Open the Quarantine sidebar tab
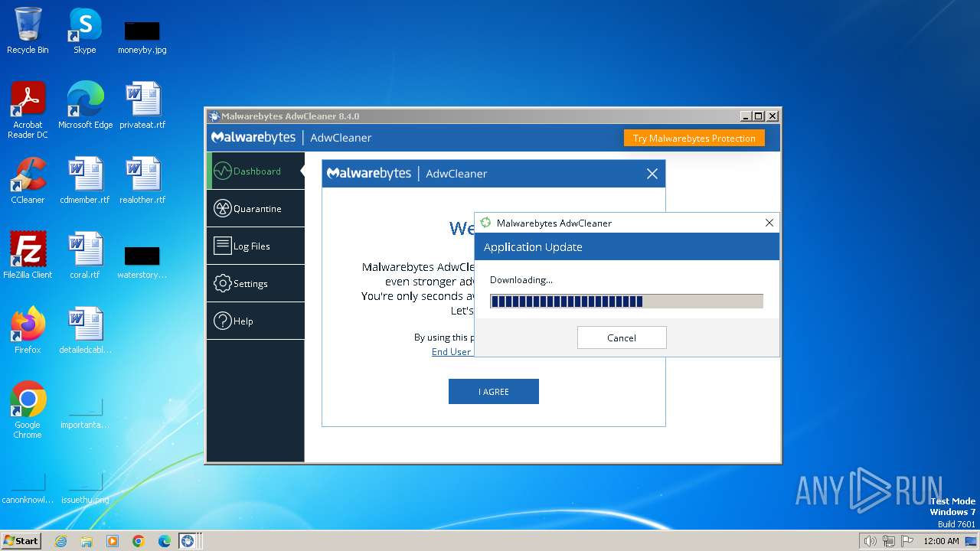The height and width of the screenshot is (551, 980). click(x=256, y=208)
